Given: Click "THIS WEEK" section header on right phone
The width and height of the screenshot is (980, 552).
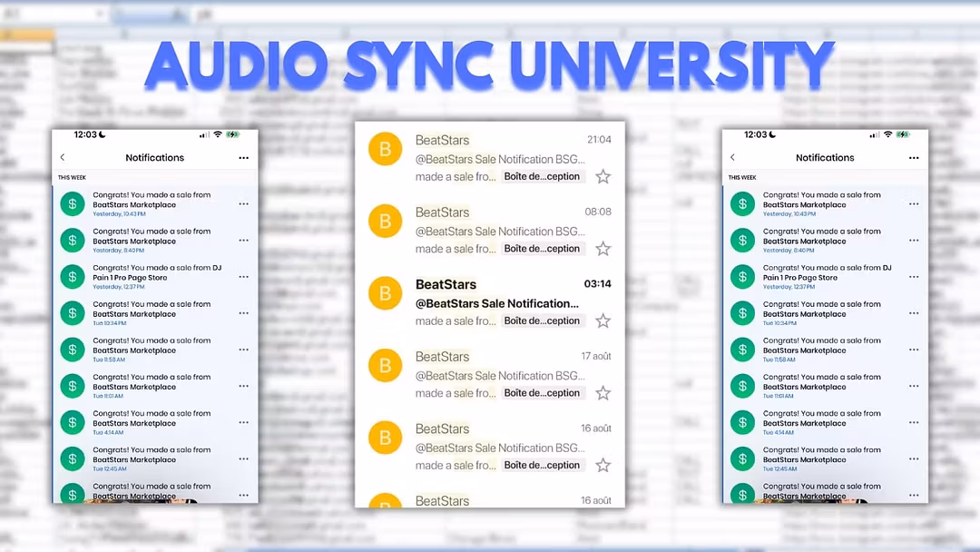Looking at the screenshot, I should 742,178.
